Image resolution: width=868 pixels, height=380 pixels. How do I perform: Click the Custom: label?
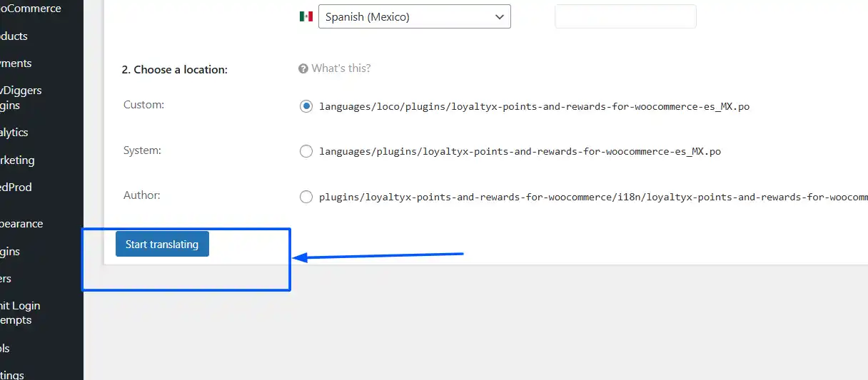143,104
